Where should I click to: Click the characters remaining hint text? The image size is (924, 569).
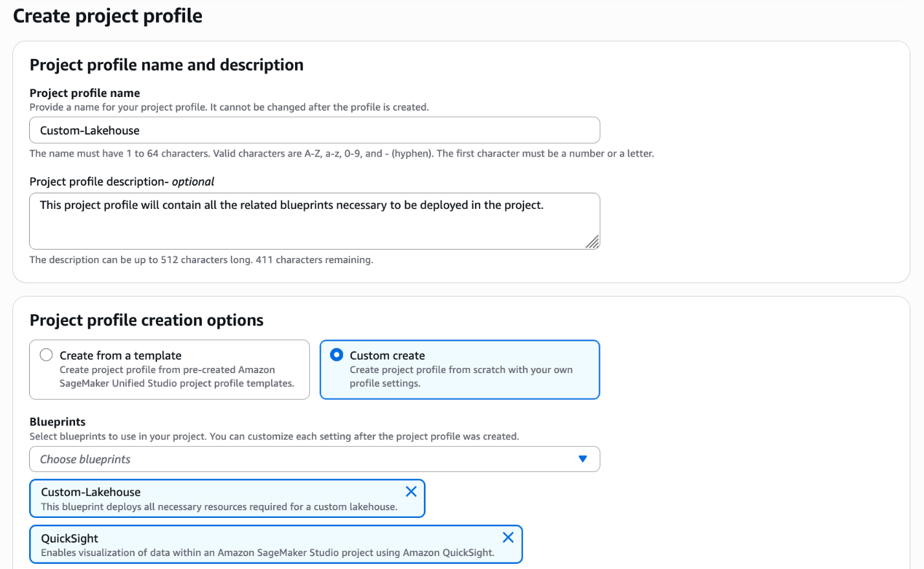pyautogui.click(x=201, y=260)
